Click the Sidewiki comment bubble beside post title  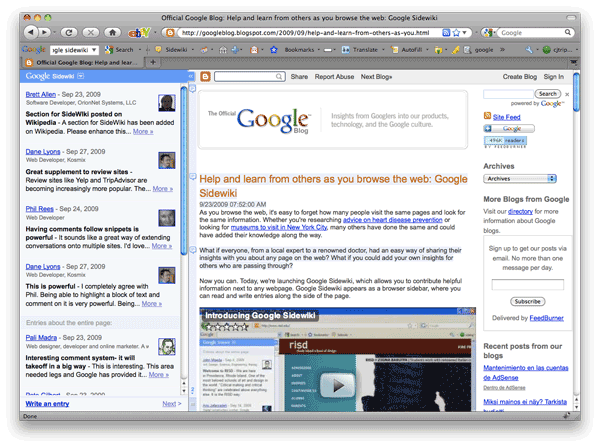(x=193, y=176)
